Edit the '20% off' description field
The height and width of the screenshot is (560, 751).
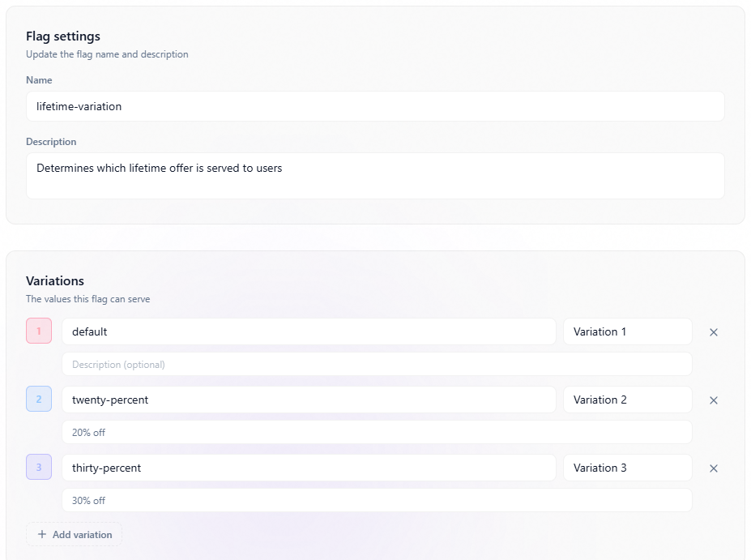(x=377, y=433)
